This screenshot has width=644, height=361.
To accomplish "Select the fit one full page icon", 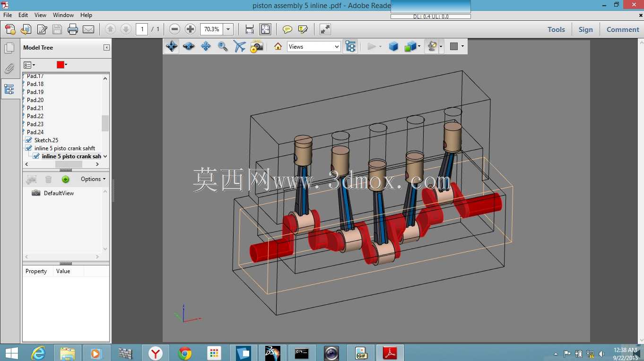I will [265, 29].
